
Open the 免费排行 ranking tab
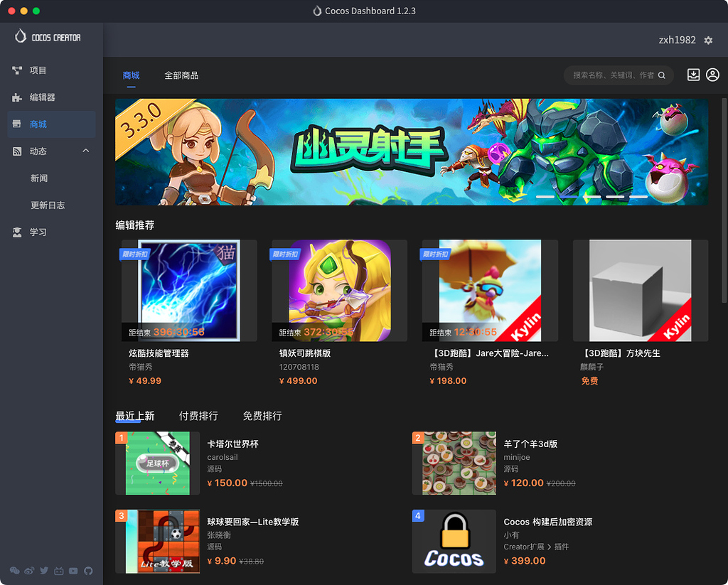tap(262, 417)
